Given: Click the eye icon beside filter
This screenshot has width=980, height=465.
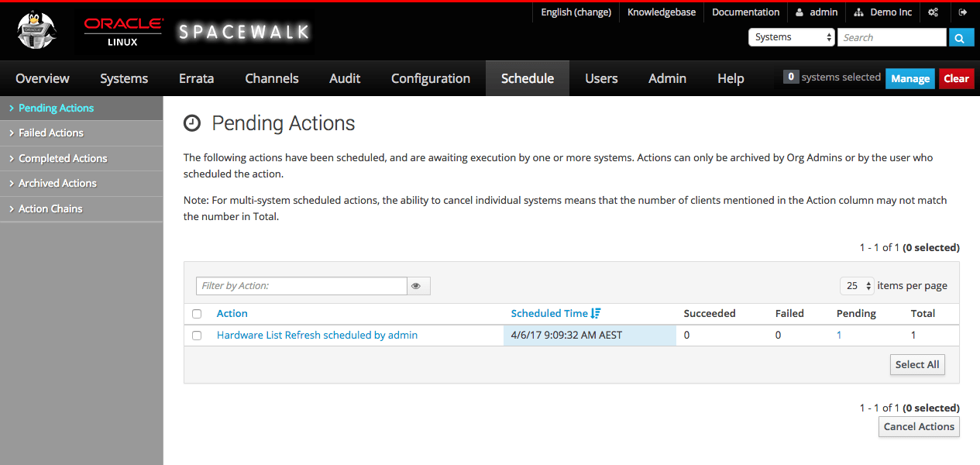Looking at the screenshot, I should pos(417,286).
